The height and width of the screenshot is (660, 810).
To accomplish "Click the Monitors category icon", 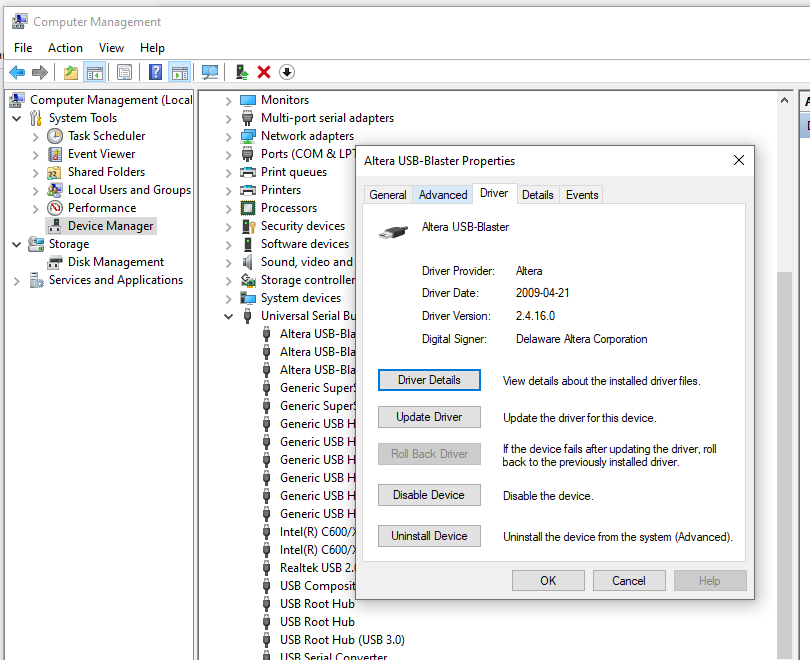I will coord(248,100).
